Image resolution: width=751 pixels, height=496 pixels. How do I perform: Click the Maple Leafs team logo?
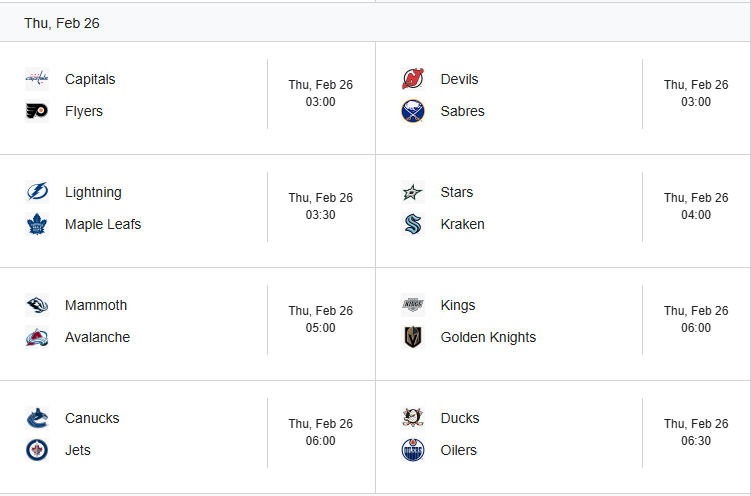click(37, 224)
